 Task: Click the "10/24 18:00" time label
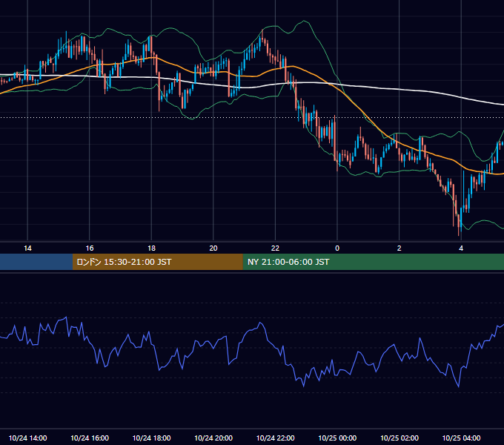[x=151, y=438]
